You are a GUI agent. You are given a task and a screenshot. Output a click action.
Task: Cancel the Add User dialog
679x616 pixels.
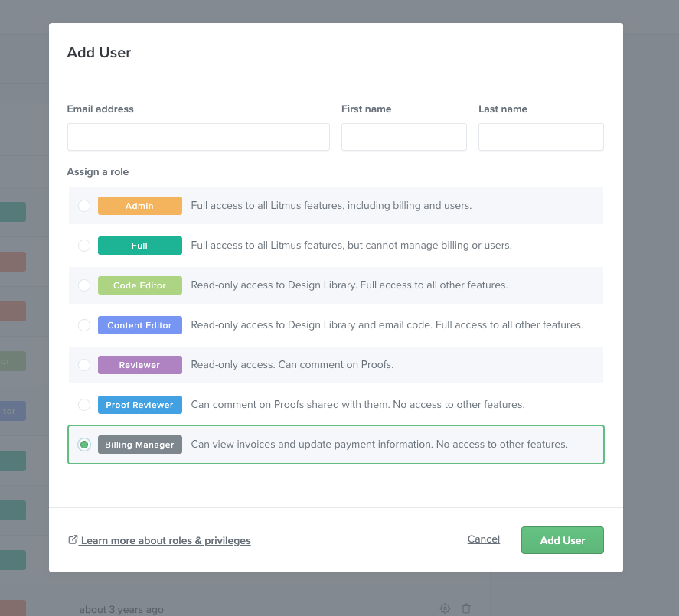[x=484, y=539]
